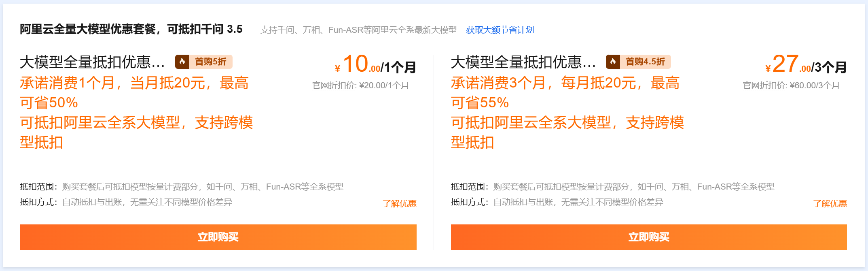
Task: Click subtitle 支持千问、万相、Fun-ASR等阿里云全系最新大模型
Action: click(358, 30)
